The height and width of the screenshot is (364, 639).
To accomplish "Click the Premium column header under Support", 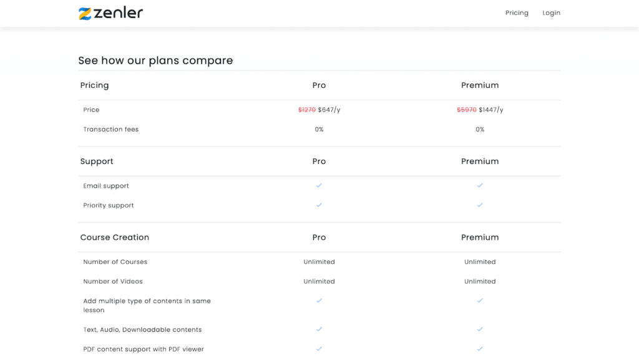I will point(480,161).
